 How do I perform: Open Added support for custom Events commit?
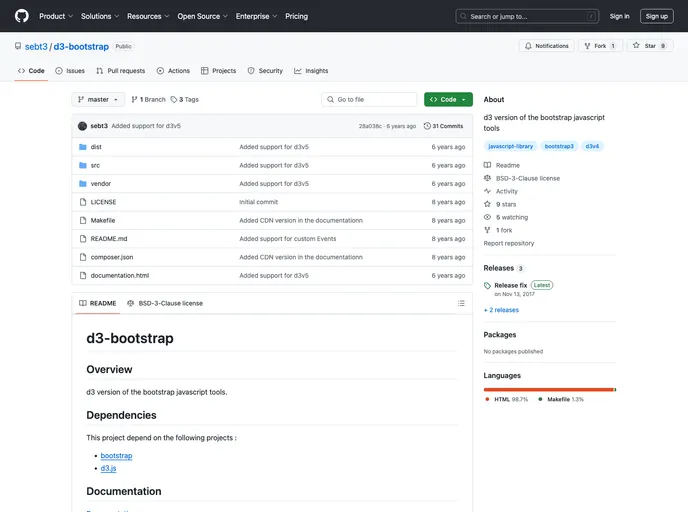pos(287,239)
